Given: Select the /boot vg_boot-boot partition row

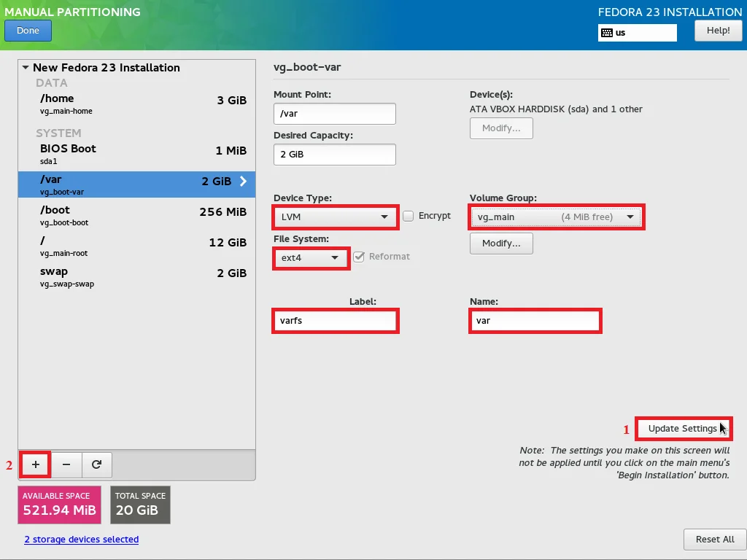Looking at the screenshot, I should pos(136,215).
